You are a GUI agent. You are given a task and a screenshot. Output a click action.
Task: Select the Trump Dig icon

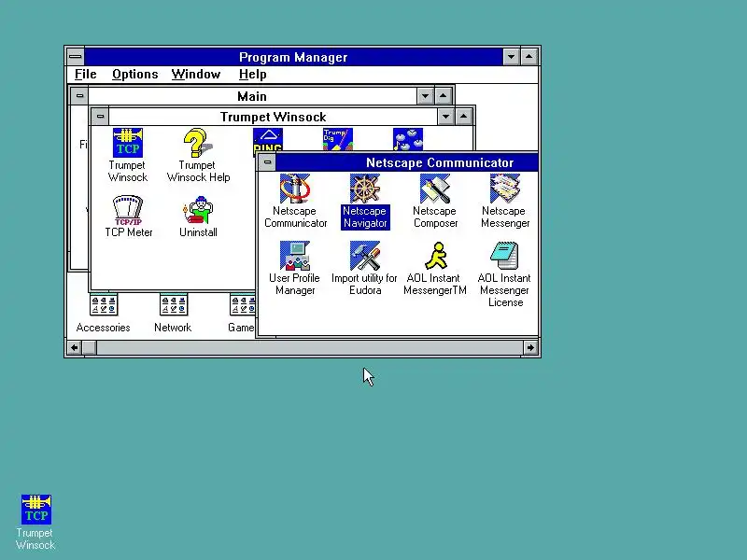[x=338, y=139]
